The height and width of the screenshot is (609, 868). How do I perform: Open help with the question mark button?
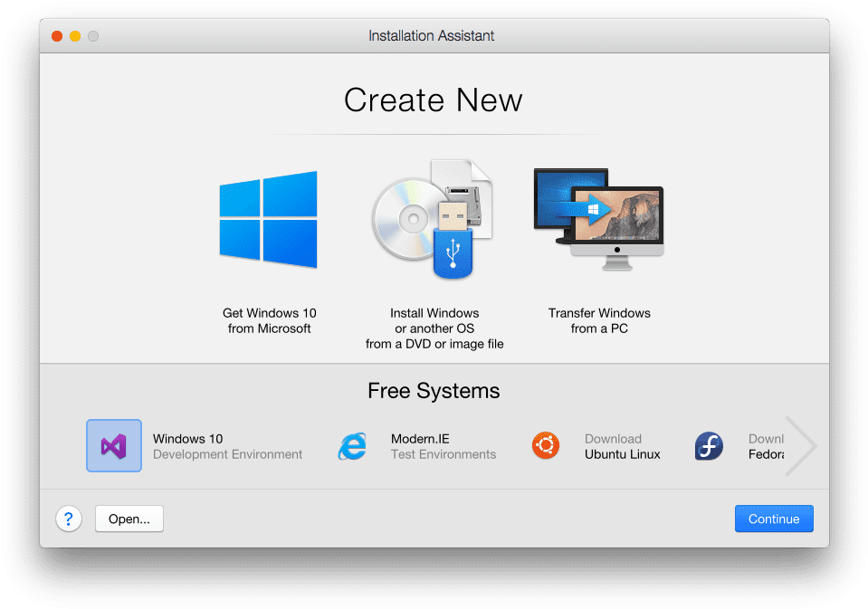[69, 519]
